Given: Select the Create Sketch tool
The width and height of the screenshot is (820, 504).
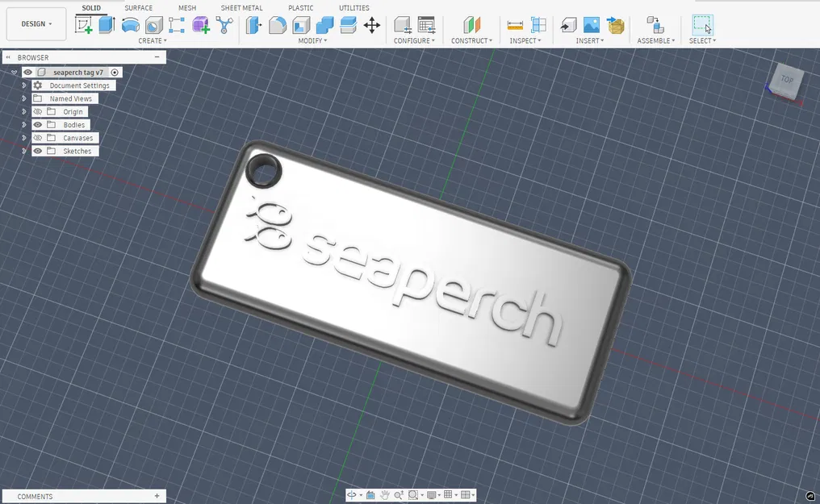Looking at the screenshot, I should (x=86, y=23).
